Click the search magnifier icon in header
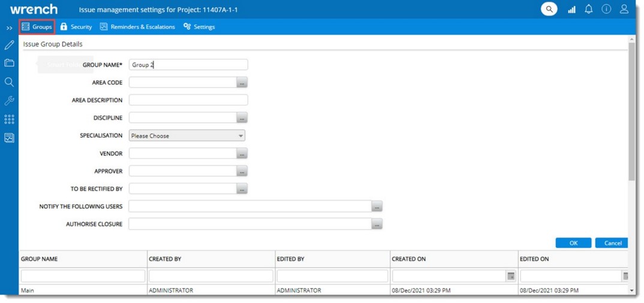 tap(549, 9)
